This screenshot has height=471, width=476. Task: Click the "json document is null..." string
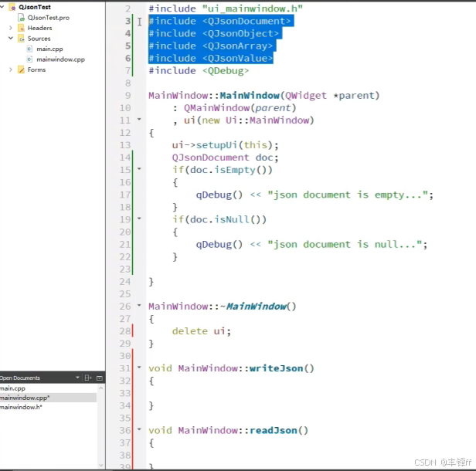click(345, 245)
